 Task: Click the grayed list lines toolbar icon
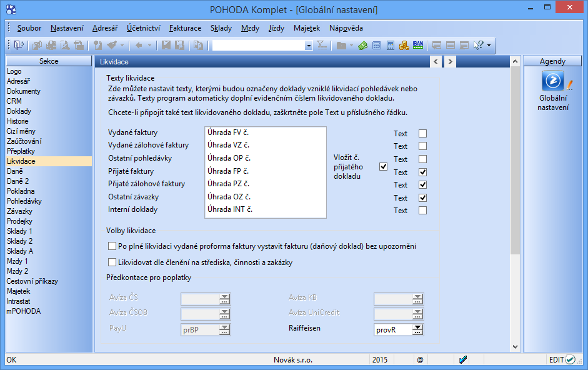(451, 46)
